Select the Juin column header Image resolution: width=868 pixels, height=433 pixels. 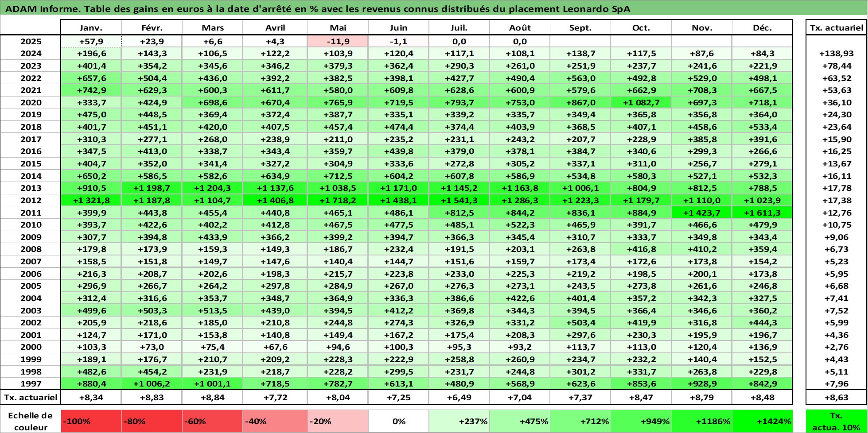(398, 27)
